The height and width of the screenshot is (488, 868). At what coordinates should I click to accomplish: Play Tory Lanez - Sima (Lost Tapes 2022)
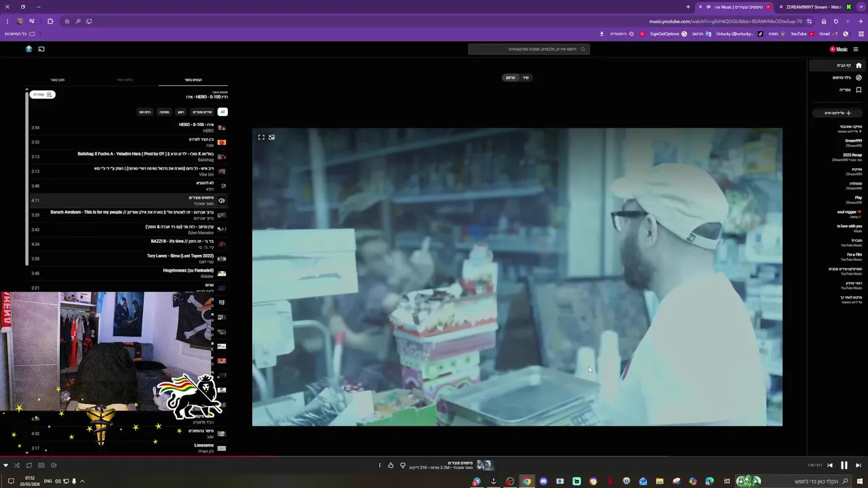coord(129,258)
